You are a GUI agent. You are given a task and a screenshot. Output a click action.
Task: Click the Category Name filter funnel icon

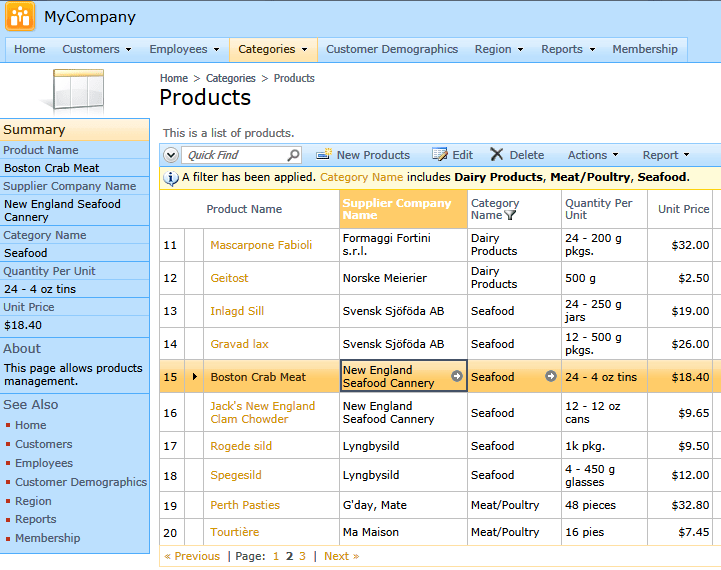point(510,215)
